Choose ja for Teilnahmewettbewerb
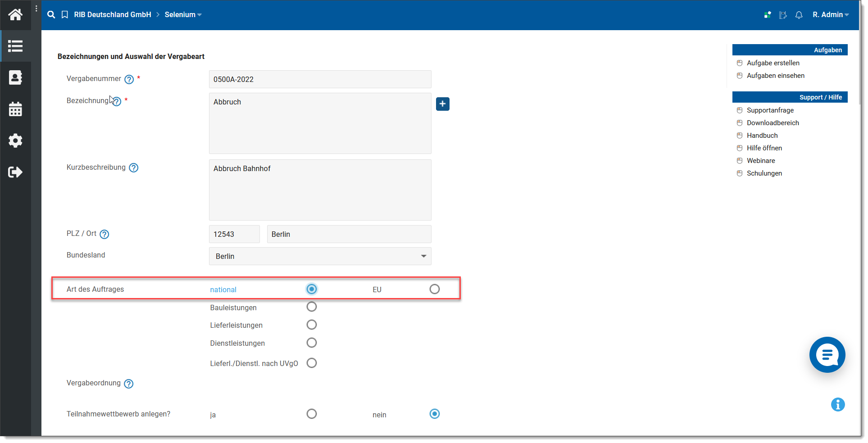 (312, 414)
